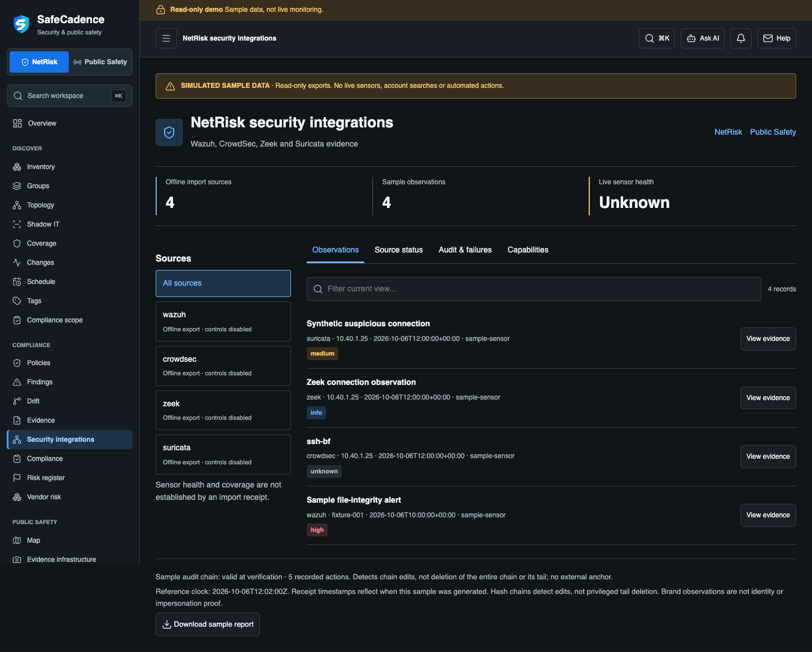This screenshot has width=812, height=652.
Task: Open Findings list
Action: coord(70,382)
